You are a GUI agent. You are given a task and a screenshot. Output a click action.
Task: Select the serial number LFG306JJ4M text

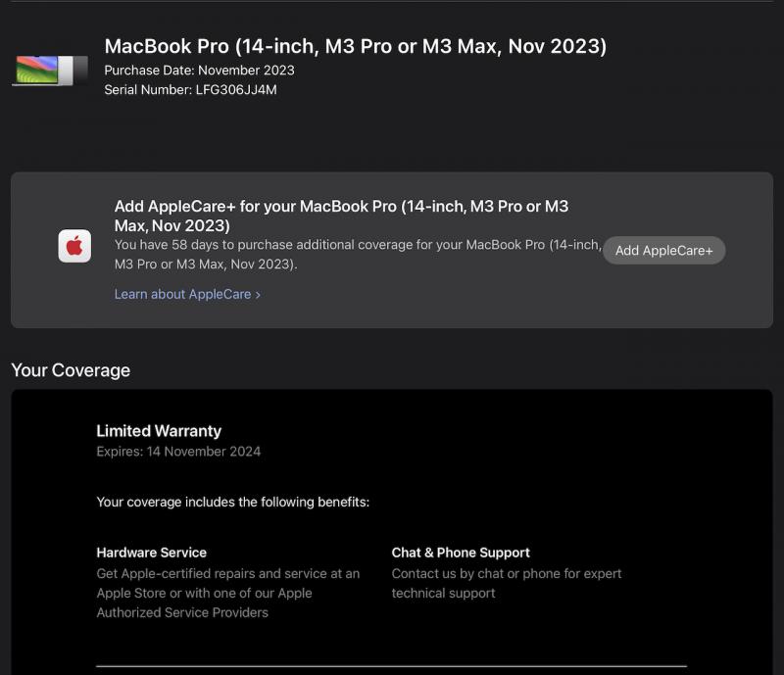point(236,90)
